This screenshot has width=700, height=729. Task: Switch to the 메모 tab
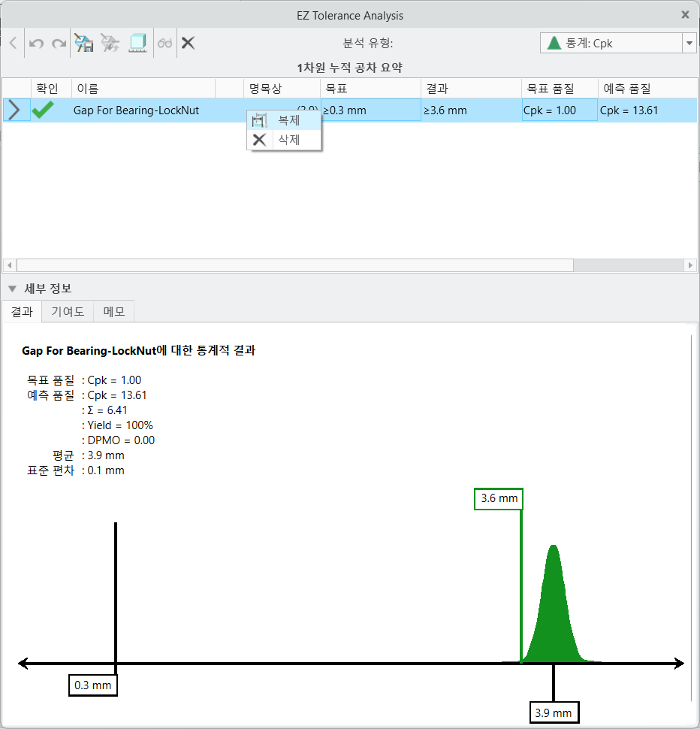[114, 311]
